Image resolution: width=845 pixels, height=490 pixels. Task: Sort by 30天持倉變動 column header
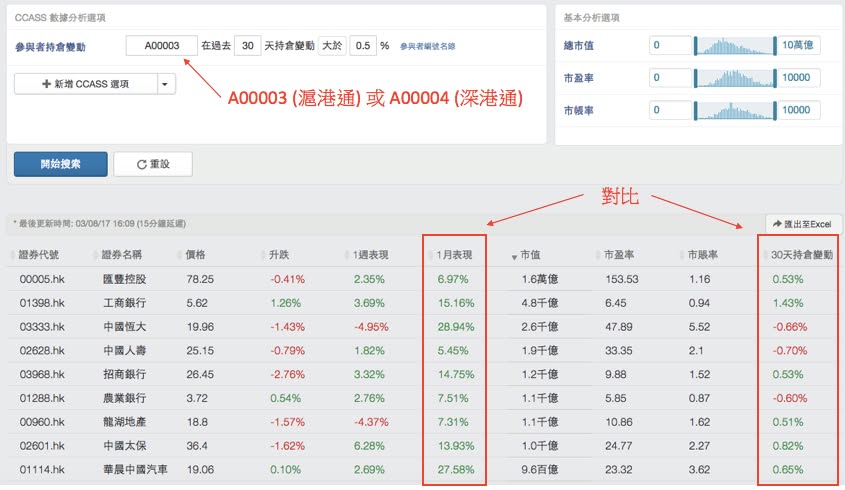click(802, 255)
